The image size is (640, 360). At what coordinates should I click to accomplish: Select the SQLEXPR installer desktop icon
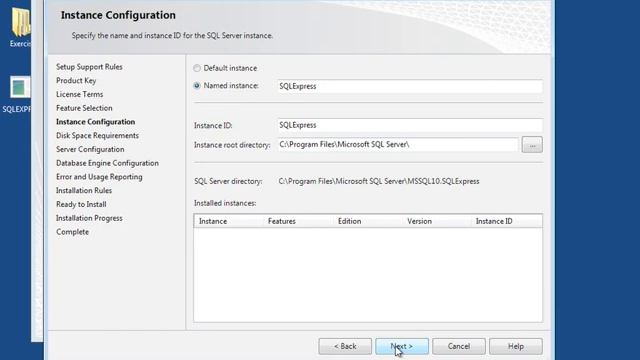[16, 94]
